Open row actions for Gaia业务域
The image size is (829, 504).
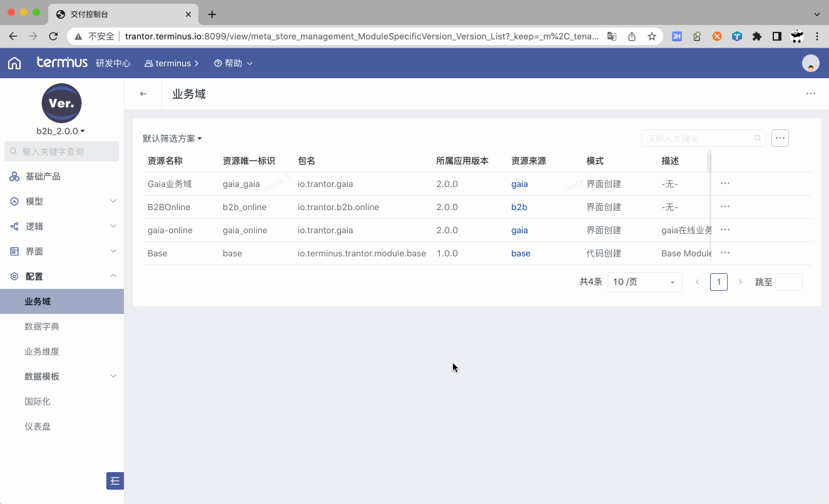(725, 184)
